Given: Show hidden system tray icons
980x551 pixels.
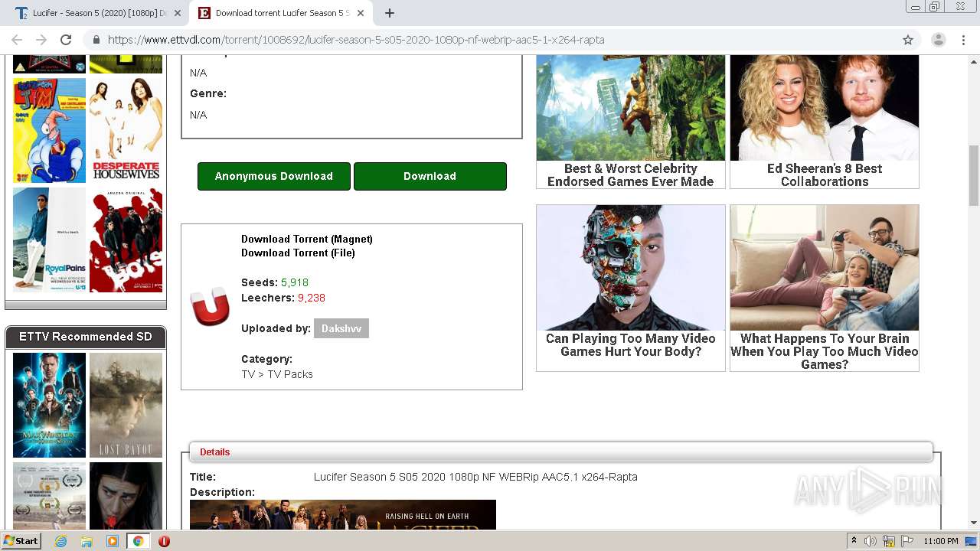Looking at the screenshot, I should pos(854,541).
